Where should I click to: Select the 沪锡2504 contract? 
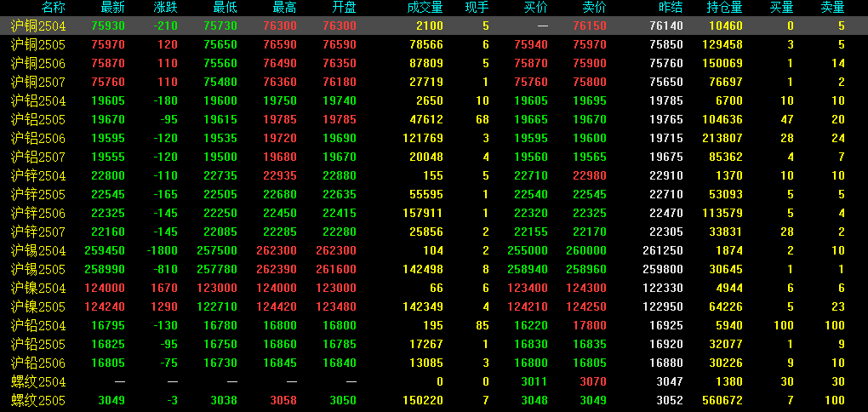(x=38, y=251)
